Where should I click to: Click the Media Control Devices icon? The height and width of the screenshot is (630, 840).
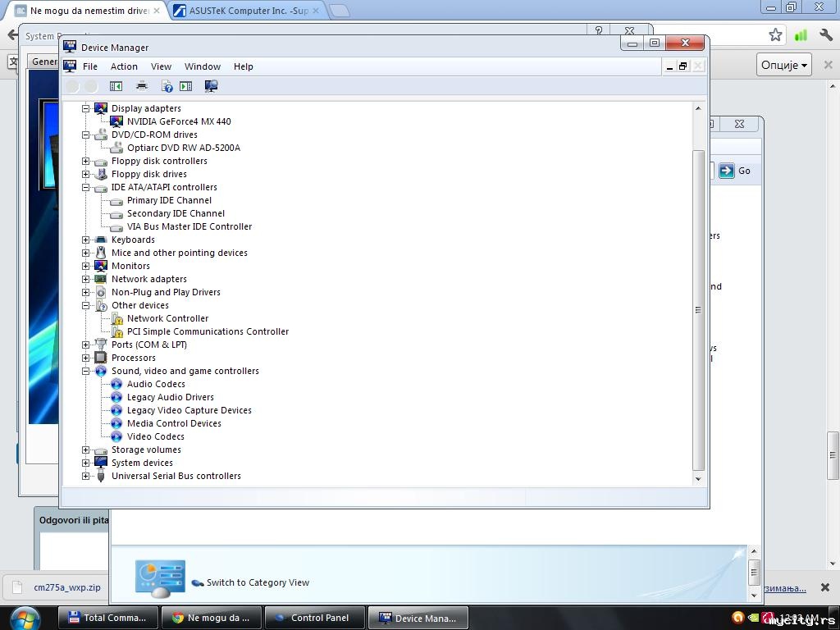click(116, 423)
